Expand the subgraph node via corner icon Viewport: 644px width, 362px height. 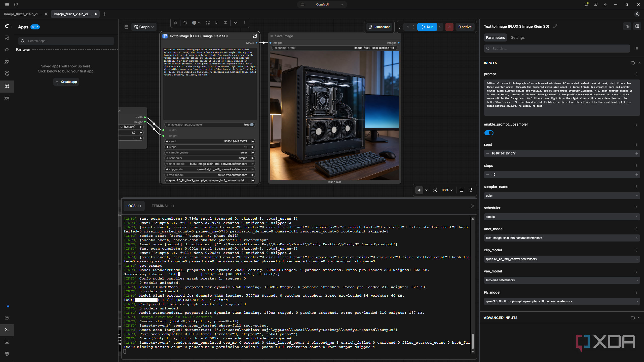[x=255, y=36]
